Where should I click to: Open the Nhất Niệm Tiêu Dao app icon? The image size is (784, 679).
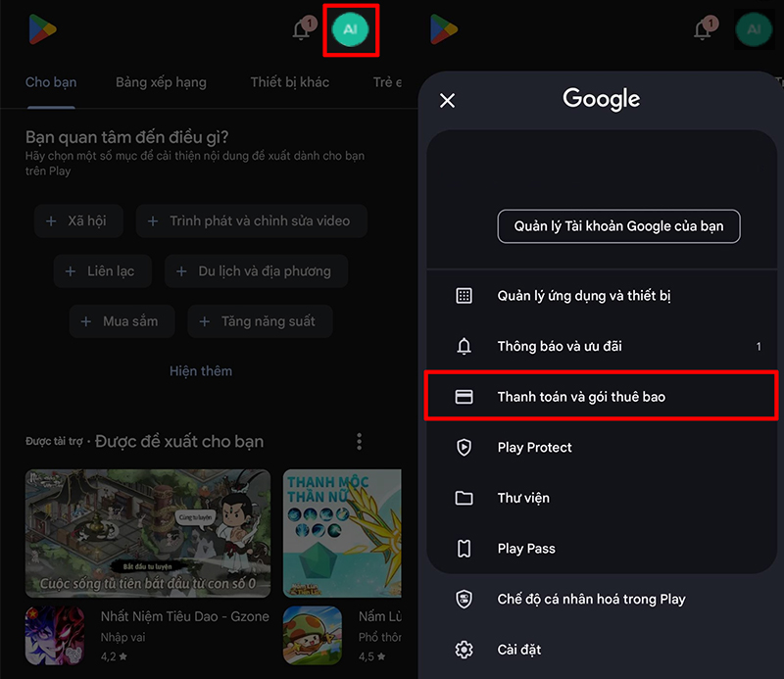click(x=55, y=635)
